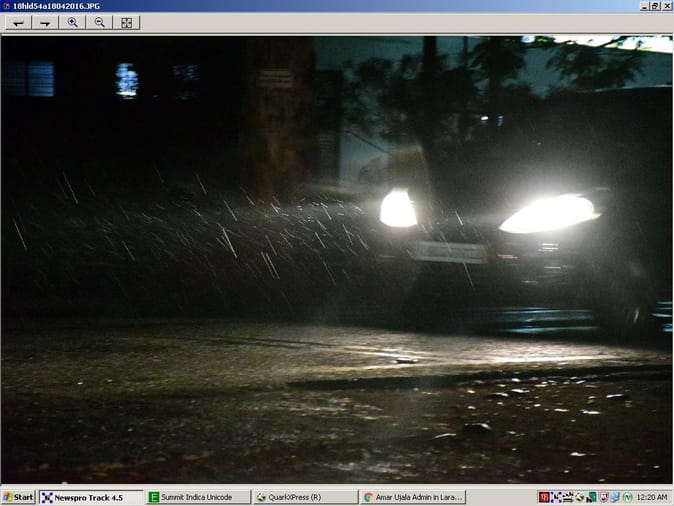Fit image to window using toolbar icon
This screenshot has width=674, height=506.
(126, 22)
